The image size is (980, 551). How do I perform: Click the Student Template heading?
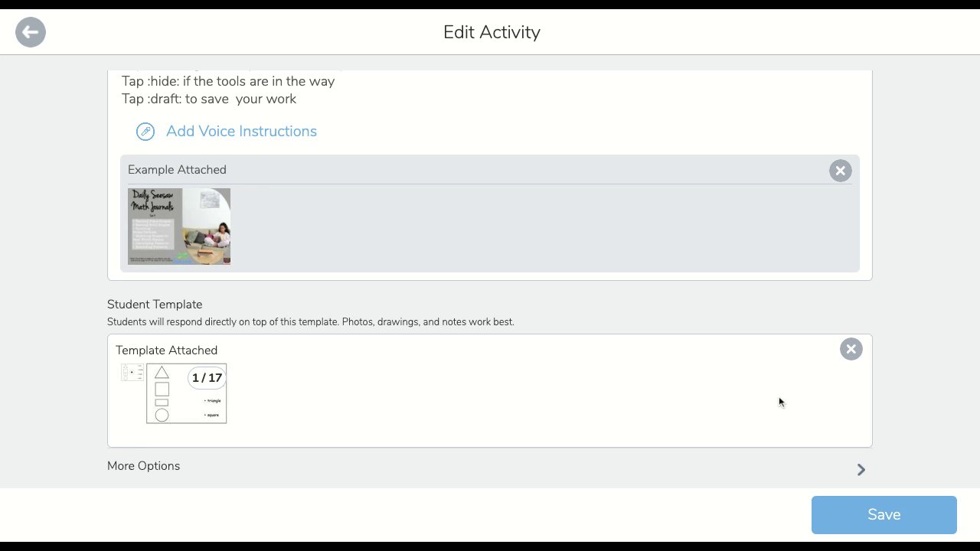(x=155, y=305)
